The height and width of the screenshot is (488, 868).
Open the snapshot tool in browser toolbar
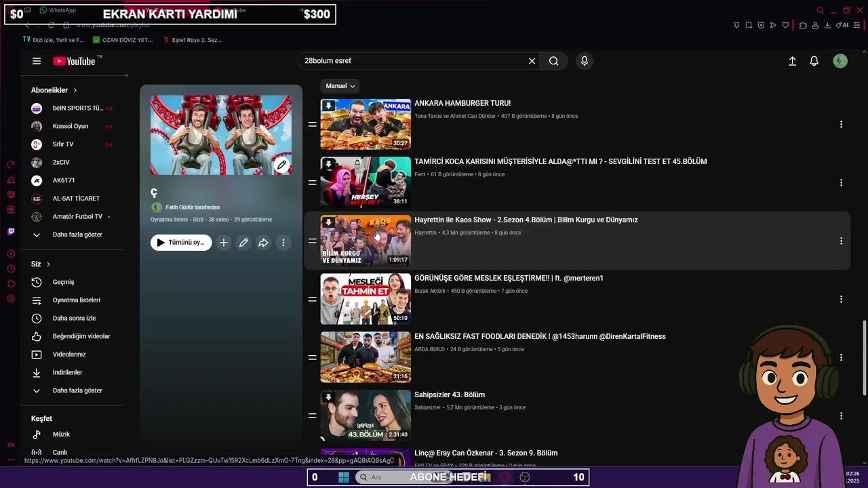pos(749,25)
